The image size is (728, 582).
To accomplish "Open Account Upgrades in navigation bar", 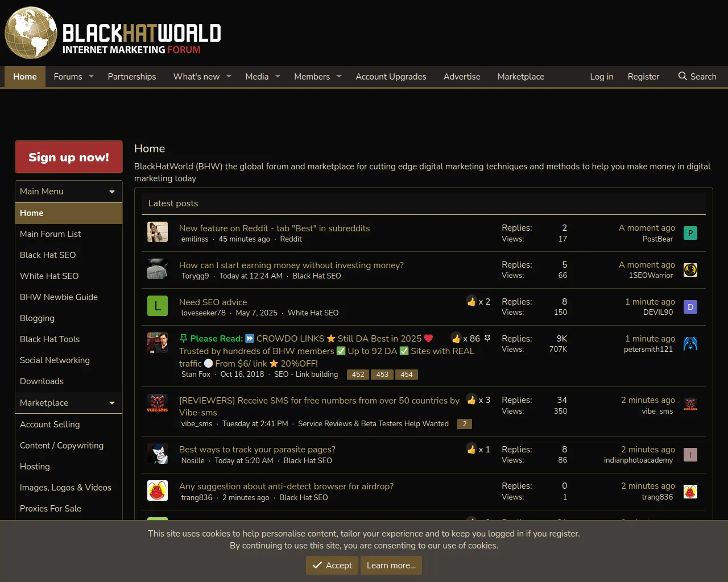I will click(x=391, y=76).
